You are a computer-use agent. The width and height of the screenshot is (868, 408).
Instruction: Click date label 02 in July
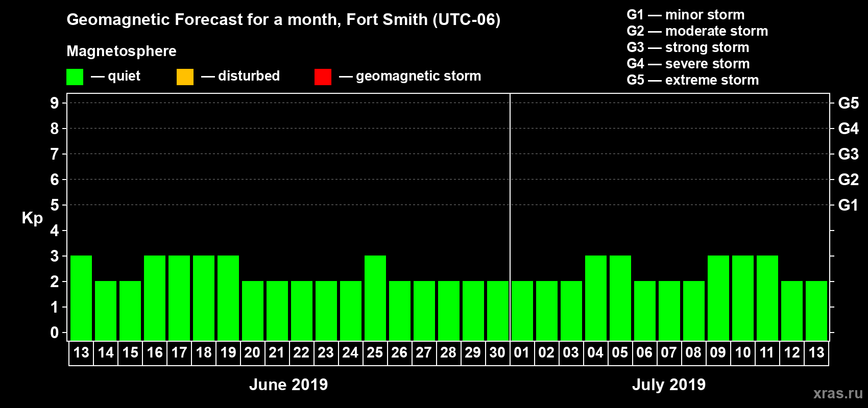coord(546,352)
